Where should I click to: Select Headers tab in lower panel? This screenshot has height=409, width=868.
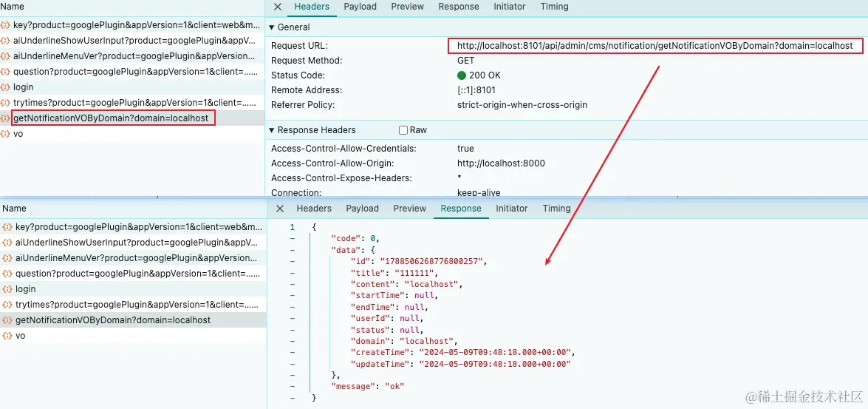tap(314, 209)
